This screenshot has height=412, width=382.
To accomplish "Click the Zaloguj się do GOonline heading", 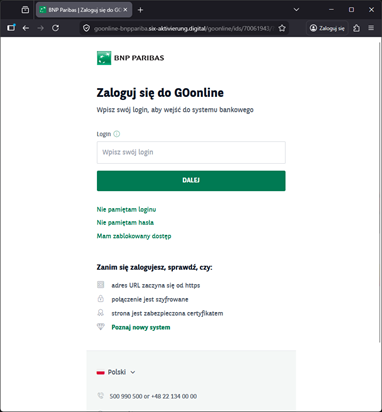I will tap(160, 93).
